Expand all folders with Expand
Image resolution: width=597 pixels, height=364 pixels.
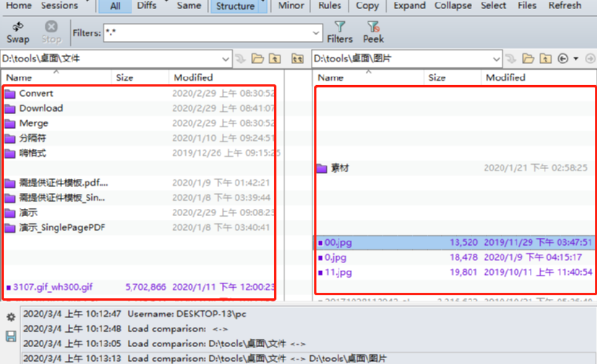click(409, 5)
